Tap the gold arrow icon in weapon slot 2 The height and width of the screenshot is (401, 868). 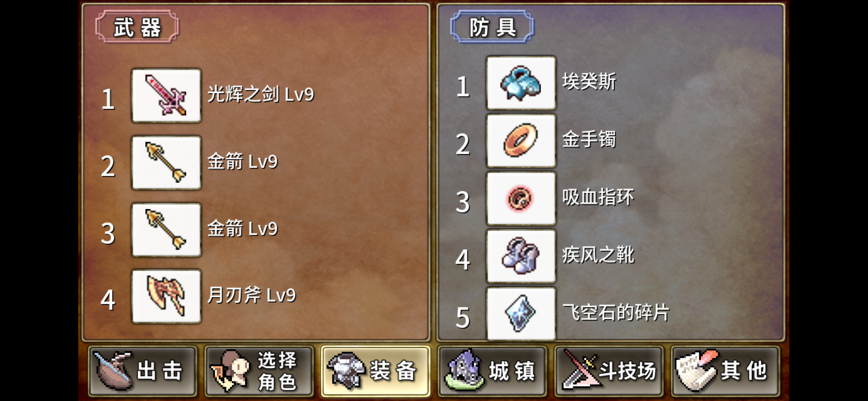coord(166,163)
